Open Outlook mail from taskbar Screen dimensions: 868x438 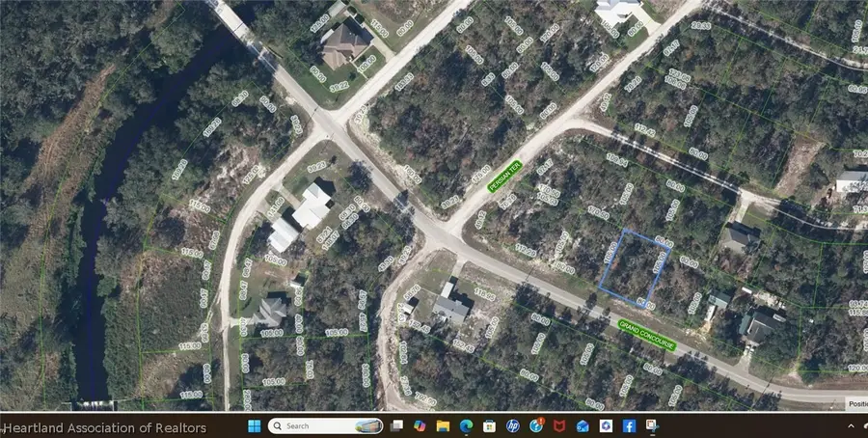(583, 425)
